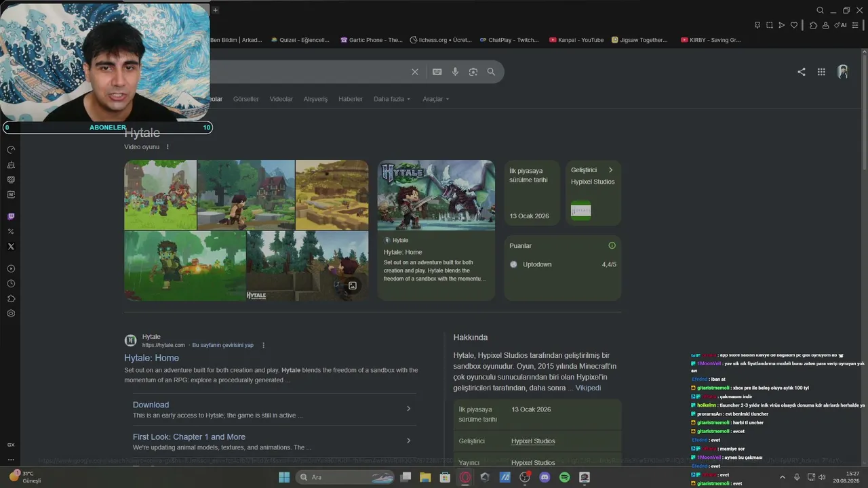
Task: Open the browser AI assistant button
Action: [x=842, y=25]
